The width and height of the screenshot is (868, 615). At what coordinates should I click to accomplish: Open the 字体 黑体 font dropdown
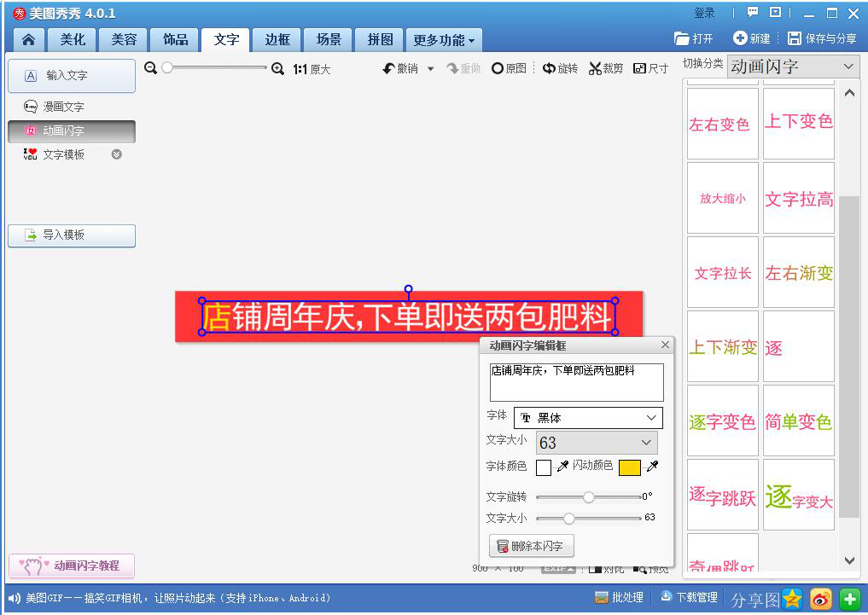coord(588,418)
